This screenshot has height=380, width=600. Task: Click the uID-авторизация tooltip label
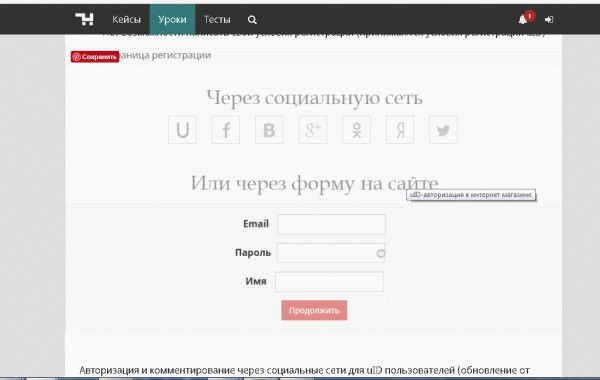(471, 195)
